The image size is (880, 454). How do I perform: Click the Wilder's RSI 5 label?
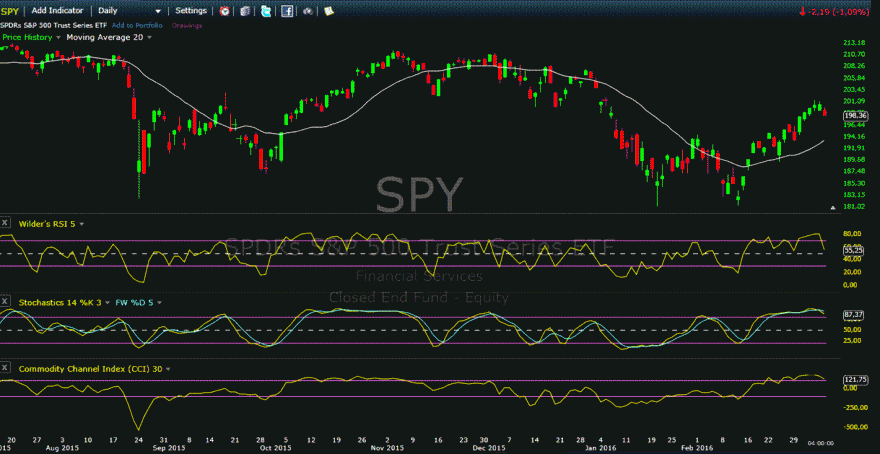pos(48,223)
